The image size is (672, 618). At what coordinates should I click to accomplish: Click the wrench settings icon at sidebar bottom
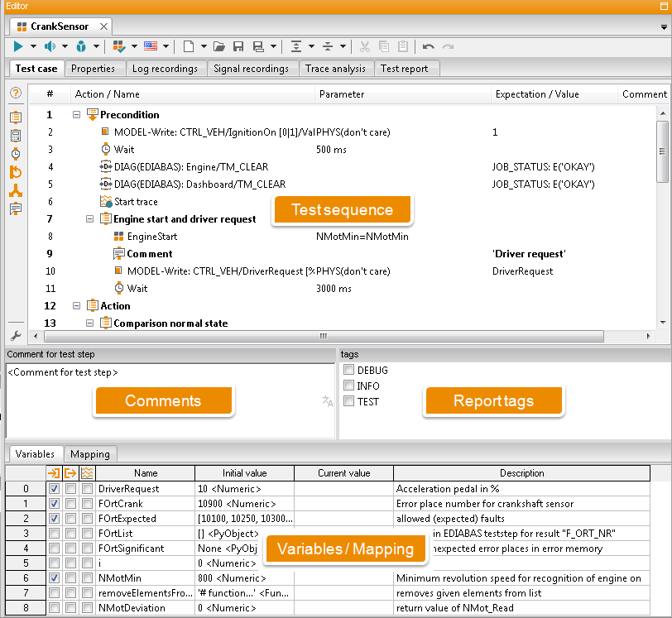click(16, 336)
